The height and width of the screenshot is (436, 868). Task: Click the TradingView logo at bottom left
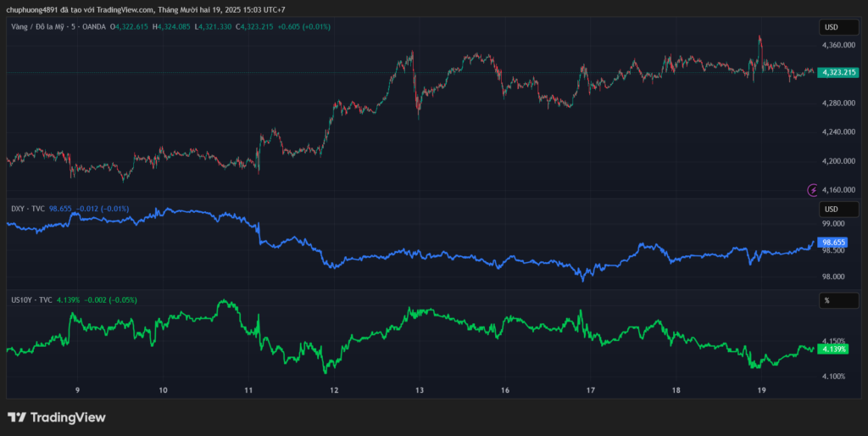click(x=57, y=417)
